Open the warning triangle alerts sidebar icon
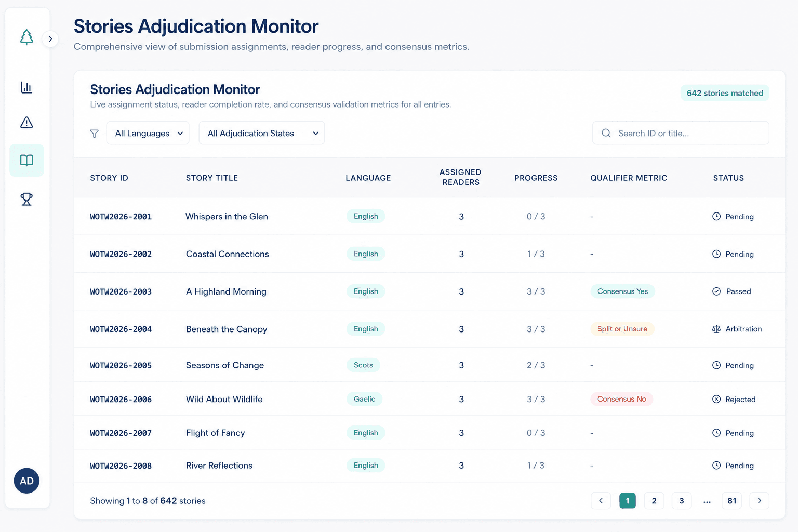The height and width of the screenshot is (532, 798). coord(26,123)
